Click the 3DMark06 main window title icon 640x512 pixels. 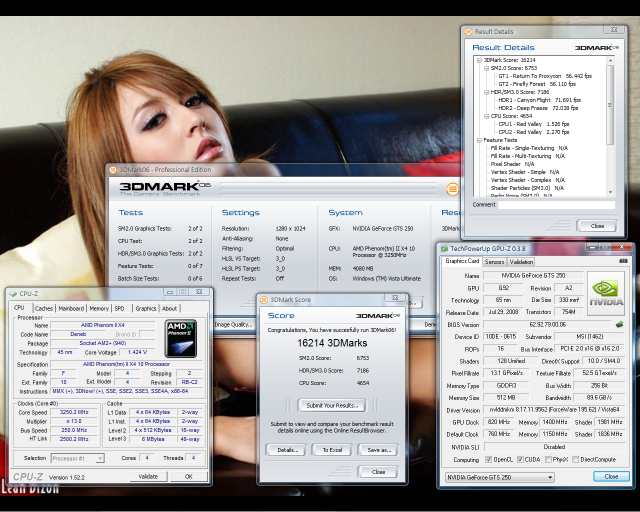click(113, 170)
